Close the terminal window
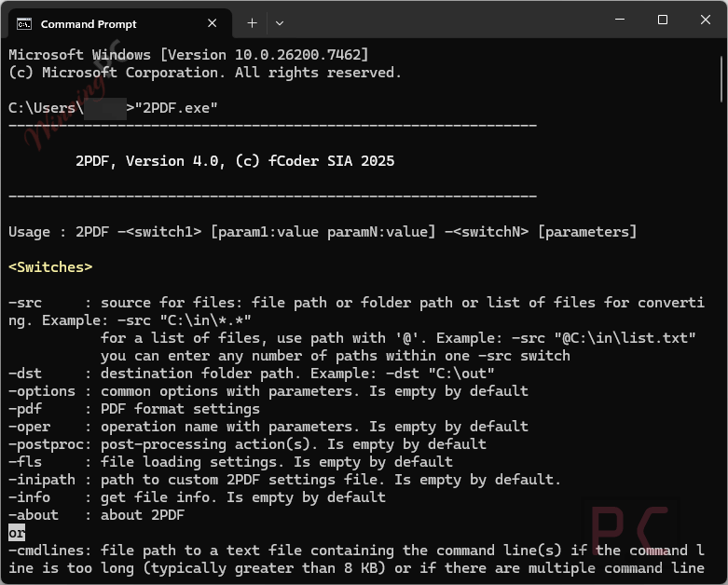The width and height of the screenshot is (728, 585). coord(706,20)
